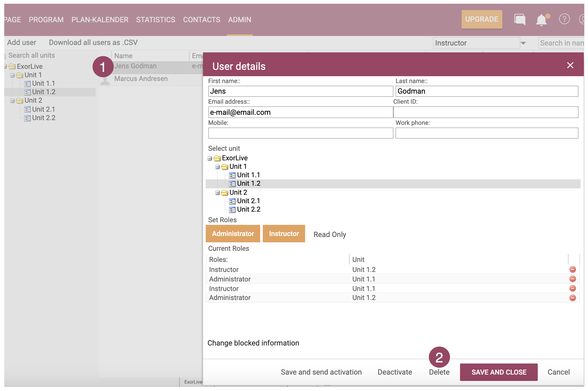Select user Jens Godman in list
This screenshot has height=391, width=588.
tap(135, 66)
